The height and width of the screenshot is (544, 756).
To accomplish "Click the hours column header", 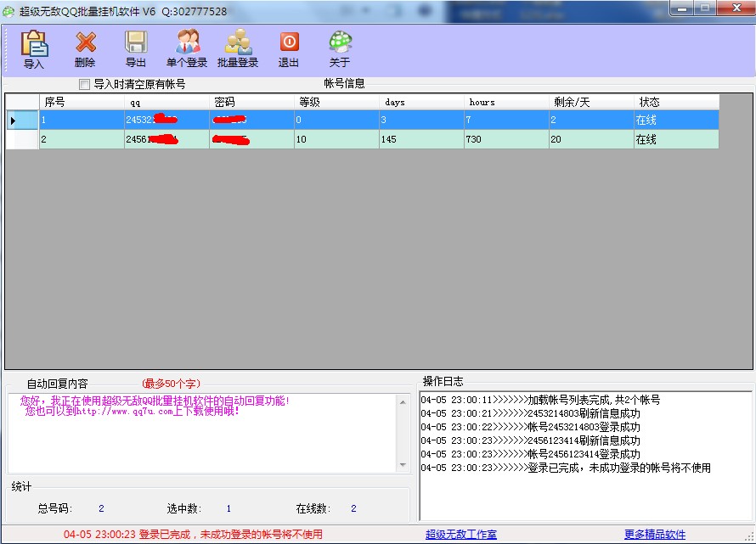I will coord(505,102).
